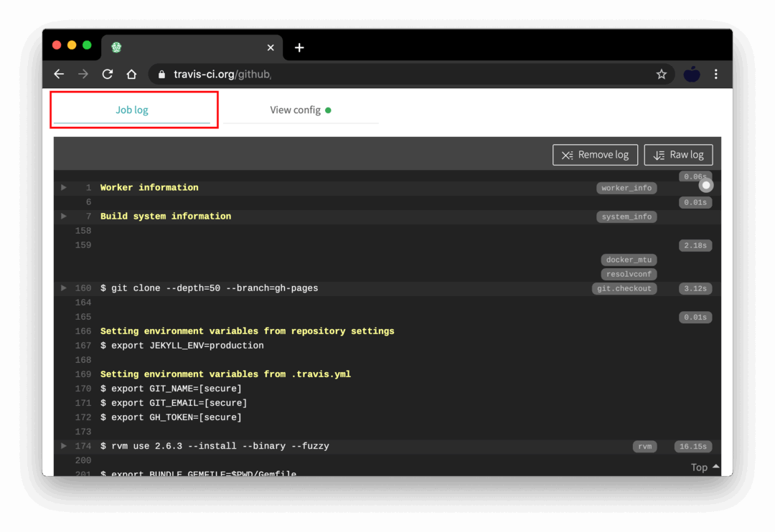Viewport: 775px width, 532px height.
Task: Expand the rvm use 2.6.3 section
Action: click(x=64, y=445)
